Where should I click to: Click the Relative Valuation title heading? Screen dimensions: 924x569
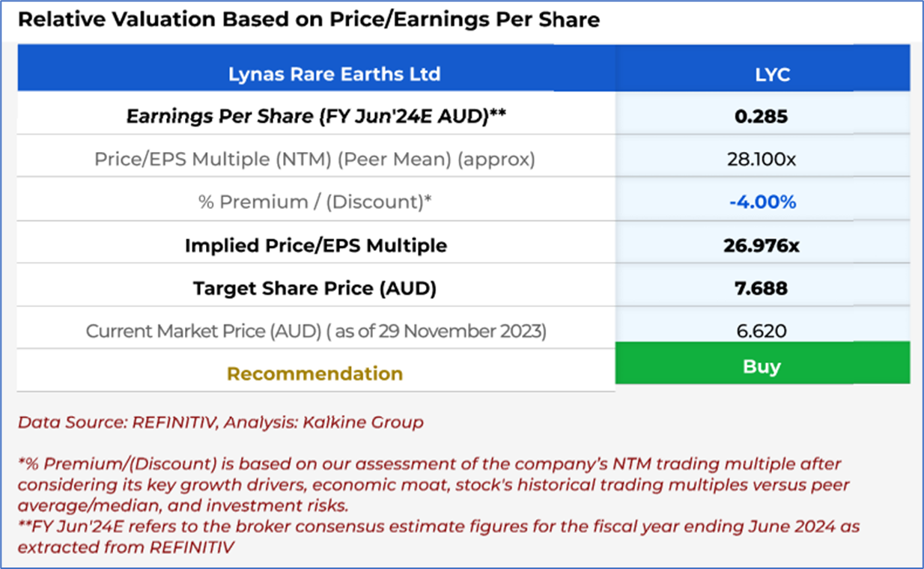tap(308, 19)
